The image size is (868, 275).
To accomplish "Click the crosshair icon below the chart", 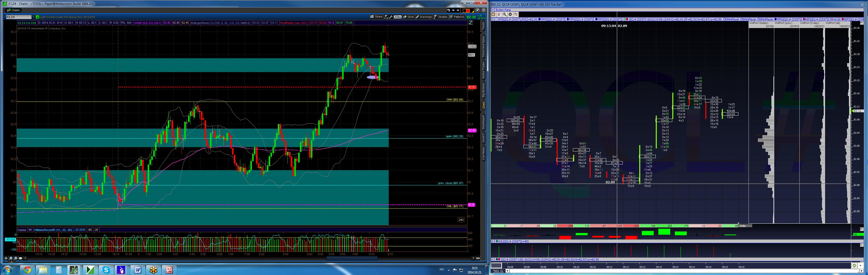I will point(6,258).
